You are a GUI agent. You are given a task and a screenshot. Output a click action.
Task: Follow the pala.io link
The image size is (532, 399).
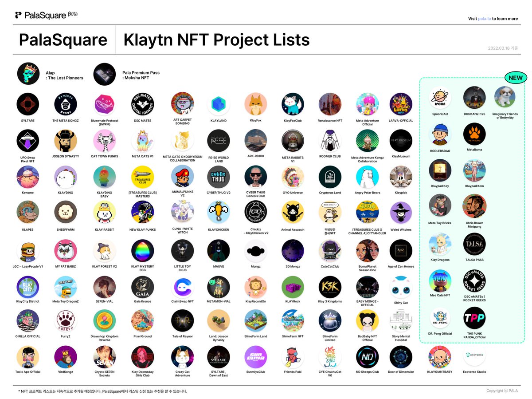(x=484, y=19)
